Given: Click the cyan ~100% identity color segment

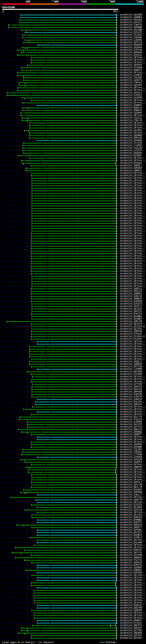Looking at the screenshot, I should click(x=130, y=4).
